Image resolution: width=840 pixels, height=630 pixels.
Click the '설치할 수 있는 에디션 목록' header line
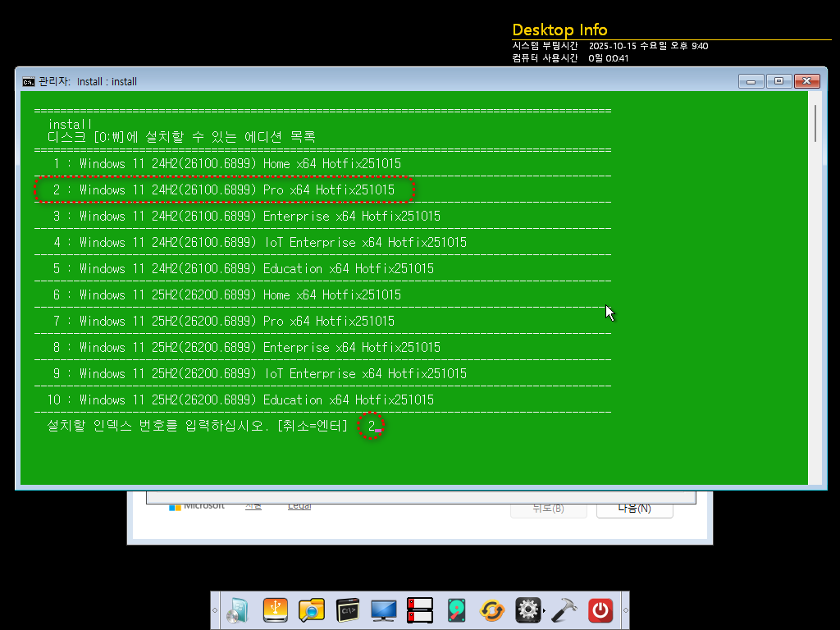(181, 137)
